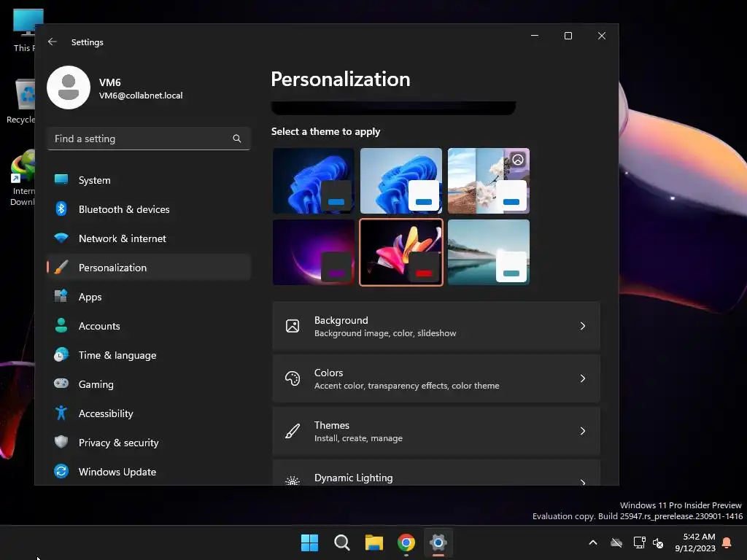This screenshot has width=747, height=560.
Task: Show hidden system tray icons
Action: 593,542
